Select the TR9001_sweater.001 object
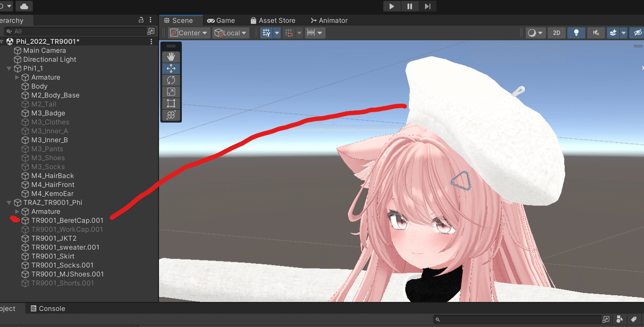This screenshot has height=327, width=644. click(x=65, y=247)
